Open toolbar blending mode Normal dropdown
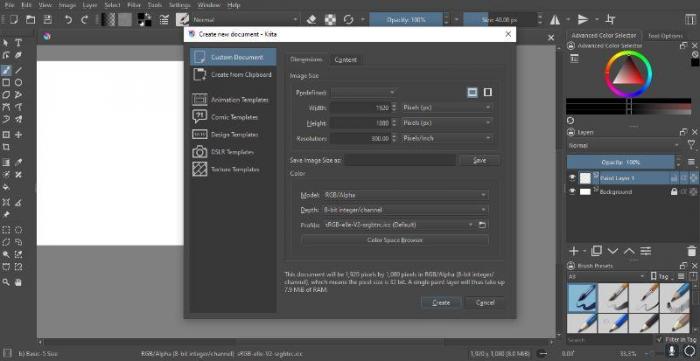 point(245,20)
